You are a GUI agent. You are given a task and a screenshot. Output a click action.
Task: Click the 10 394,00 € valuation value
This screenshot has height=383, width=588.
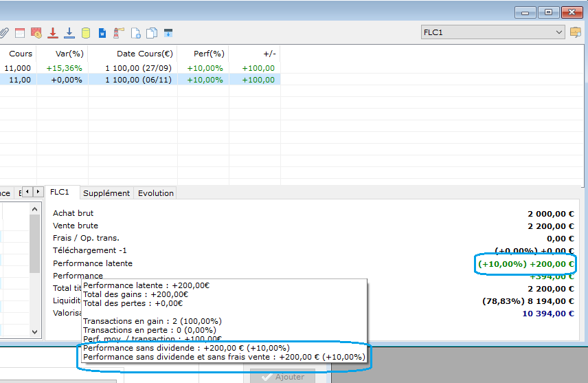click(x=548, y=314)
